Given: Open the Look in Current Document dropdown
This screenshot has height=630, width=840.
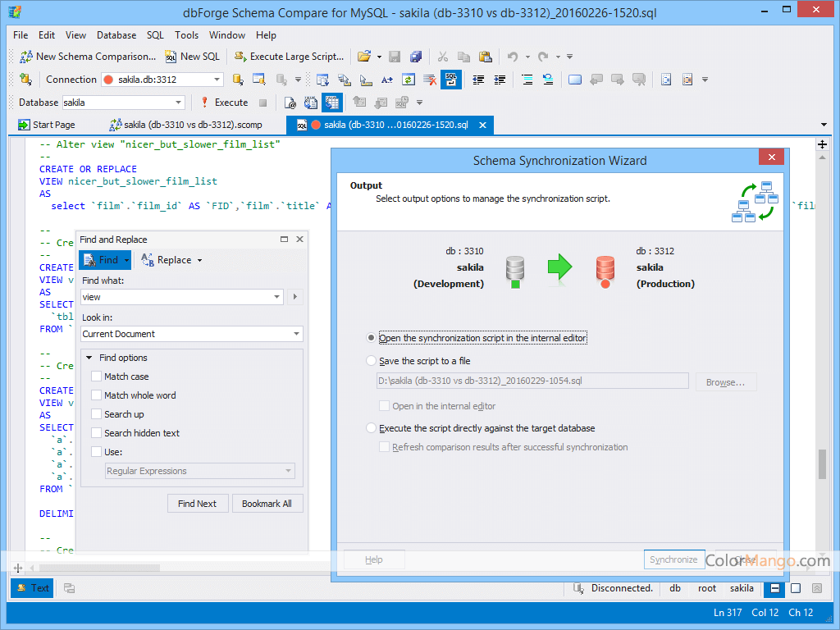Looking at the screenshot, I should (296, 334).
